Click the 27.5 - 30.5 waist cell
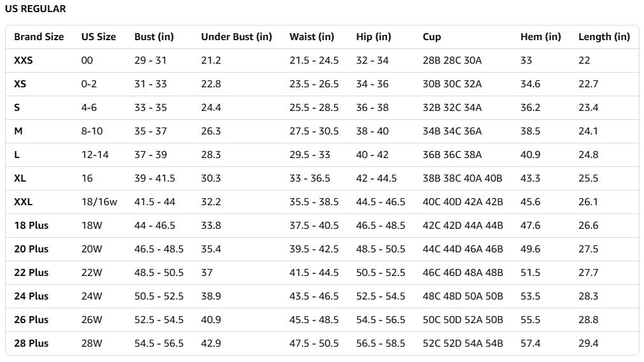The image size is (644, 362). pyautogui.click(x=314, y=131)
